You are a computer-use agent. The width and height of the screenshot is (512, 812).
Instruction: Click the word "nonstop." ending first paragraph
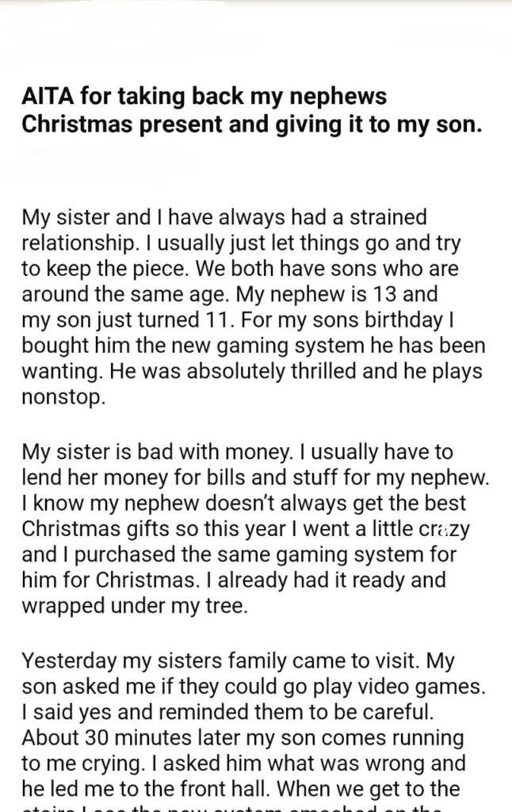[x=63, y=397]
